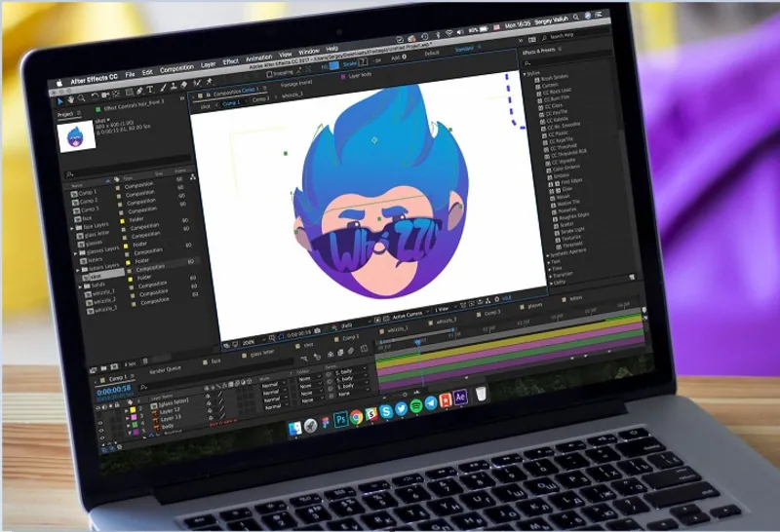Image resolution: width=780 pixels, height=532 pixels.
Task: Click the project preview thumbnail
Action: tap(76, 136)
